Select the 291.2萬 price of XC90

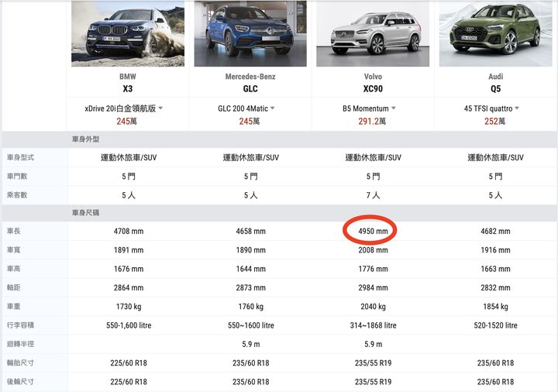[x=372, y=122]
